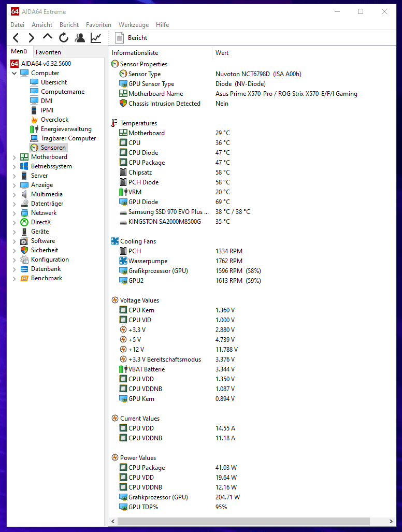Click the Overclock flame icon

click(34, 120)
